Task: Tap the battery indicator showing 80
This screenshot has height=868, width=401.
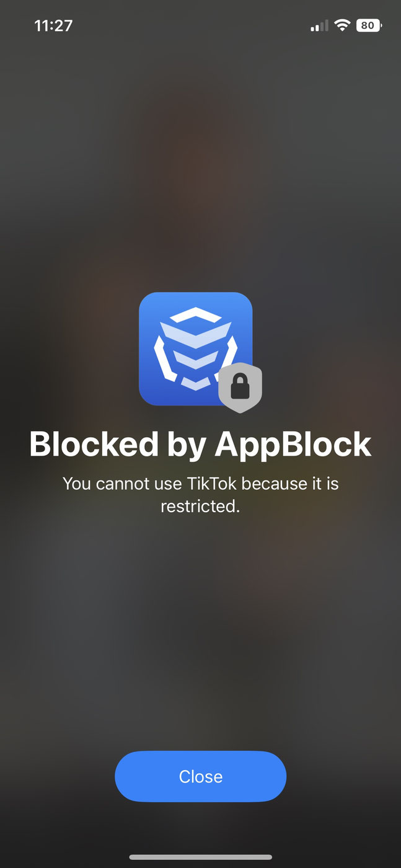Action: [369, 25]
